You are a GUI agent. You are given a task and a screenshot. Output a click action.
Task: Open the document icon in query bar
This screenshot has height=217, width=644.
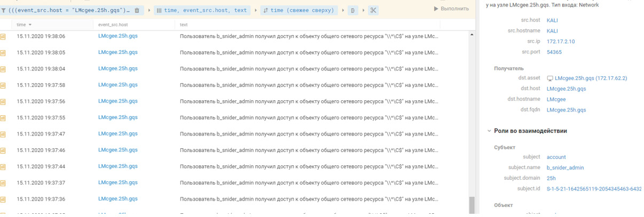pyautogui.click(x=353, y=10)
